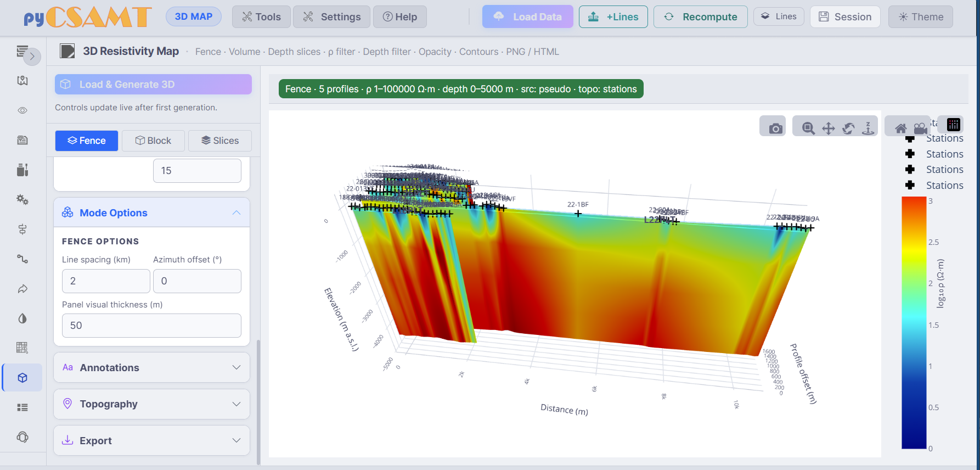Click Load & Generate 3D button
980x470 pixels.
coord(153,85)
